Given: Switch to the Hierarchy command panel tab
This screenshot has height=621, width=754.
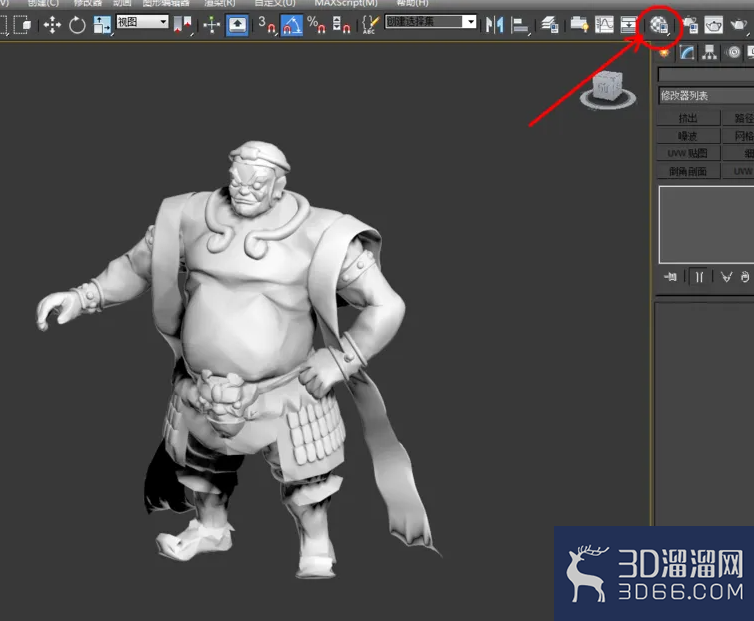Looking at the screenshot, I should tap(709, 52).
